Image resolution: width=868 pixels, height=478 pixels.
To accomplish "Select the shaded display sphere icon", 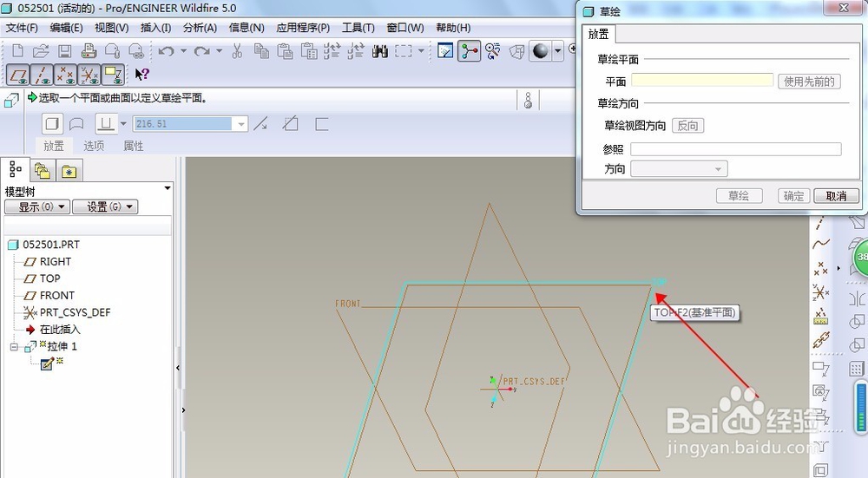I will coord(540,51).
